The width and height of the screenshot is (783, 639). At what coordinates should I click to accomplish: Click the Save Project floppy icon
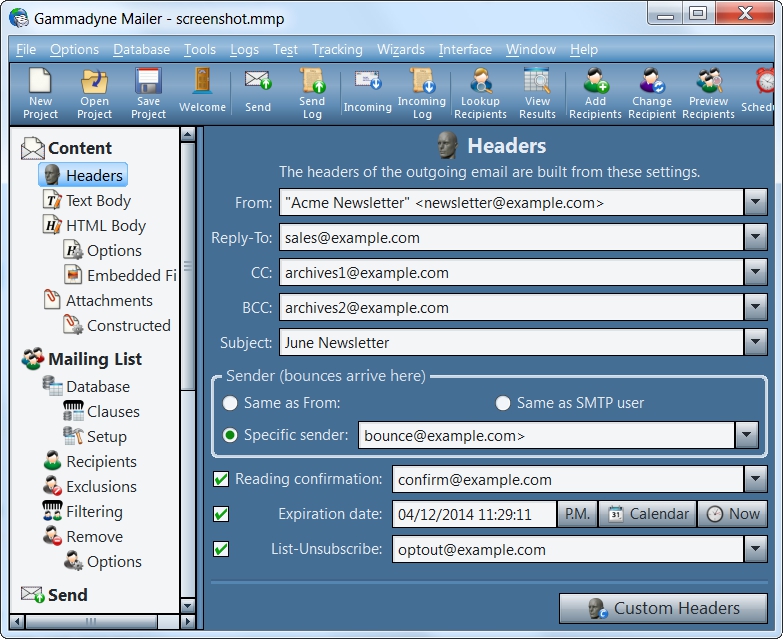148,92
